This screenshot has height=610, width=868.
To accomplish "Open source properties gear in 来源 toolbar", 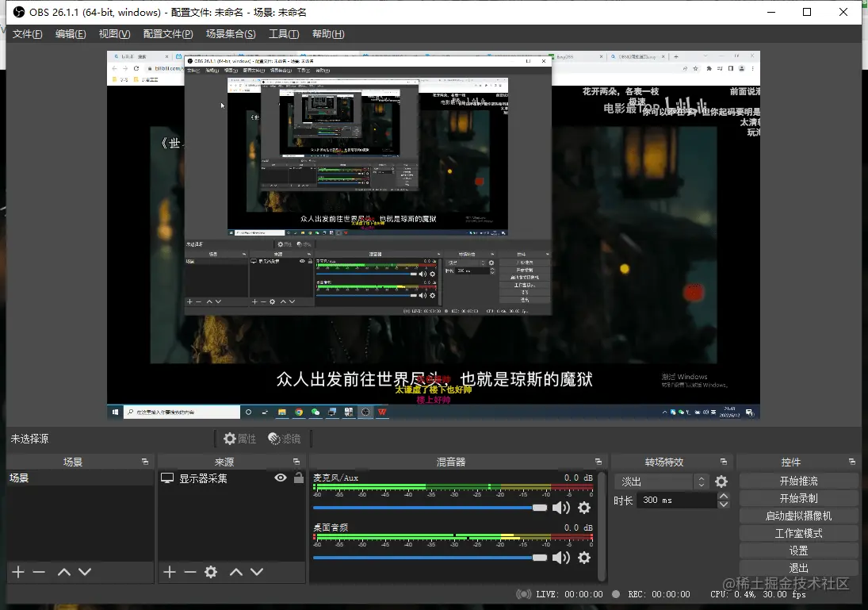I will 211,572.
